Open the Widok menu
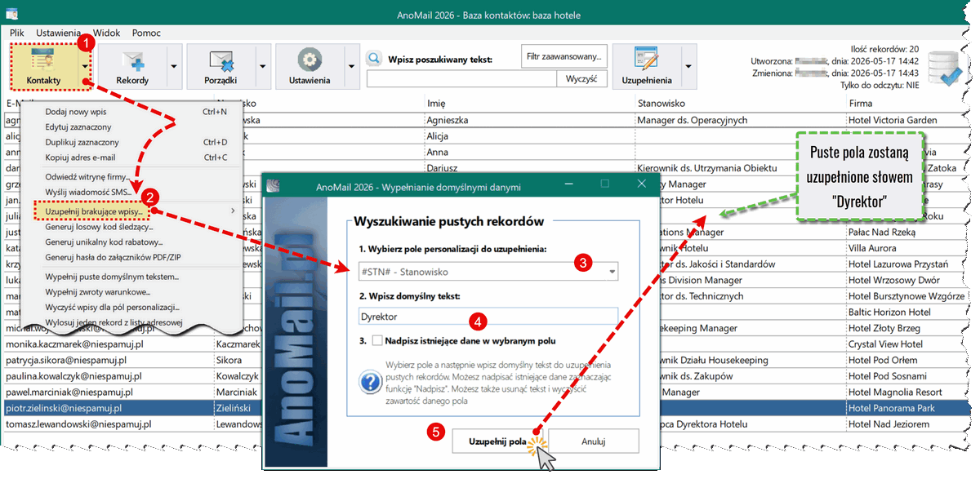This screenshot has height=479, width=980. click(x=107, y=33)
